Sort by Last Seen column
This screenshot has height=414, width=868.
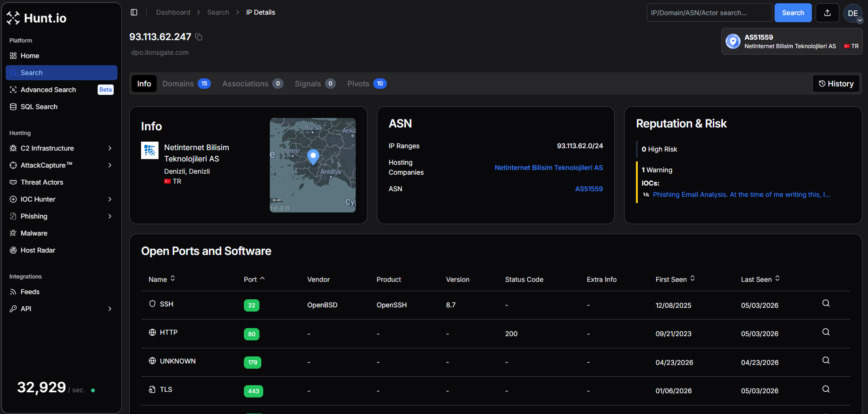tap(760, 279)
